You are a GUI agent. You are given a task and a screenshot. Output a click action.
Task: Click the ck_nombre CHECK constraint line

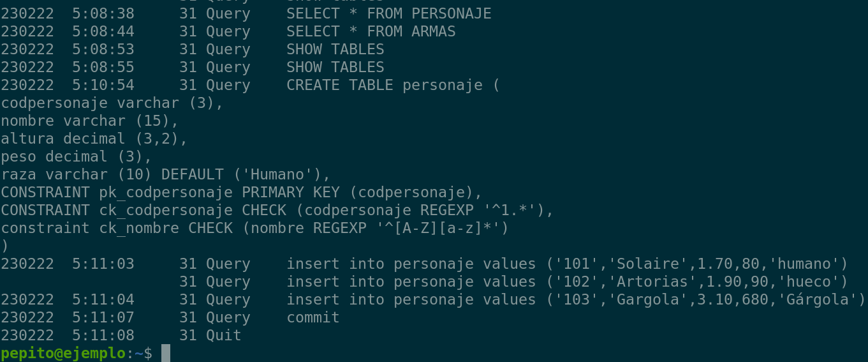click(254, 228)
